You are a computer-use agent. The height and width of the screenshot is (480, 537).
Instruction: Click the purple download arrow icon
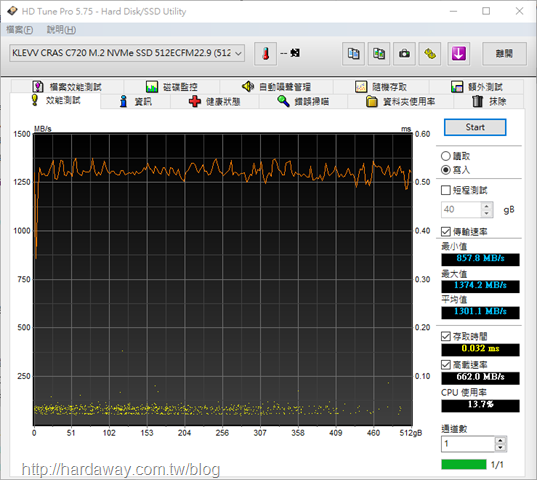[459, 54]
